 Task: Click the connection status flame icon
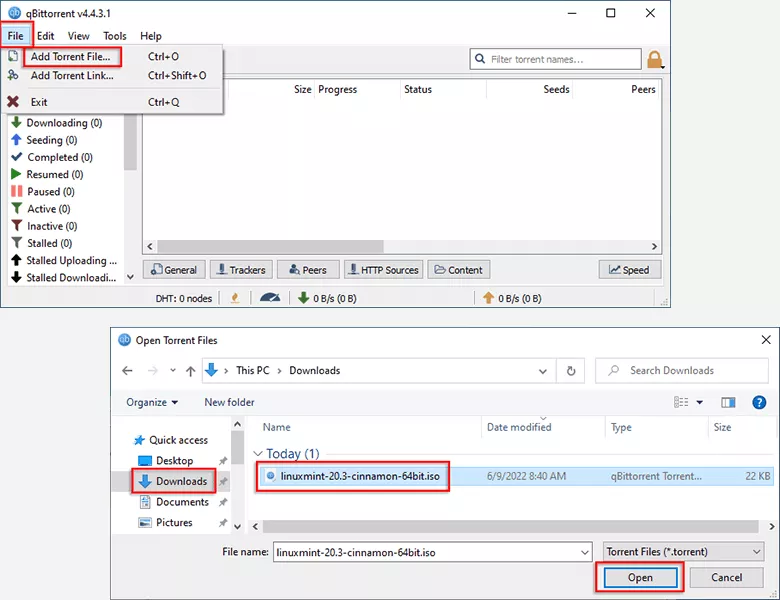coord(235,299)
